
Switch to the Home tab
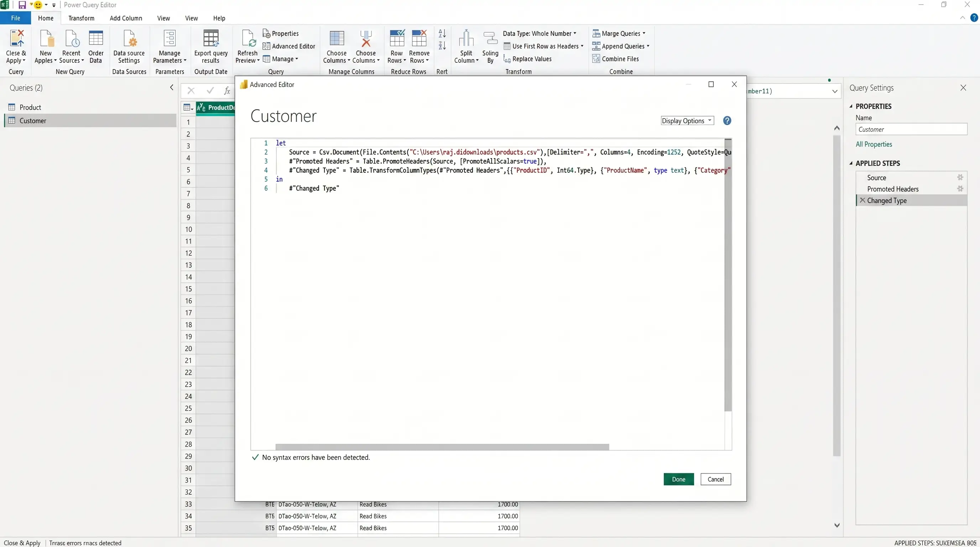point(46,18)
